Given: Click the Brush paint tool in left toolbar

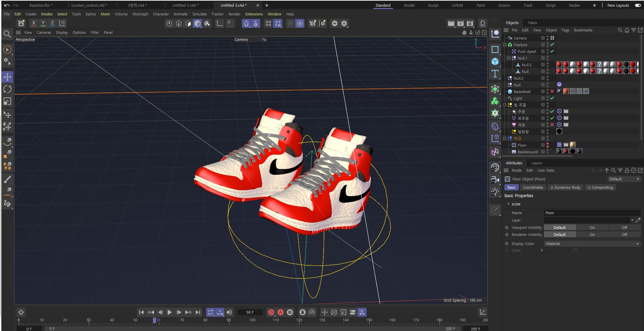Looking at the screenshot, I should (x=7, y=179).
